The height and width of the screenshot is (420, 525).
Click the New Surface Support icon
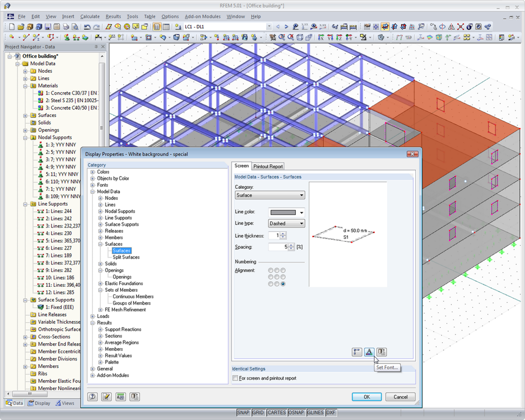coord(85,37)
